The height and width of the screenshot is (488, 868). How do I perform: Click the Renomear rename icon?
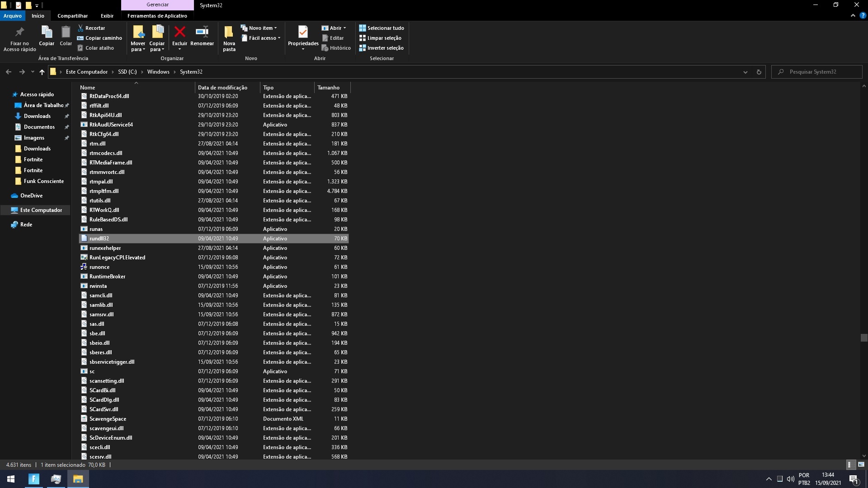(202, 33)
